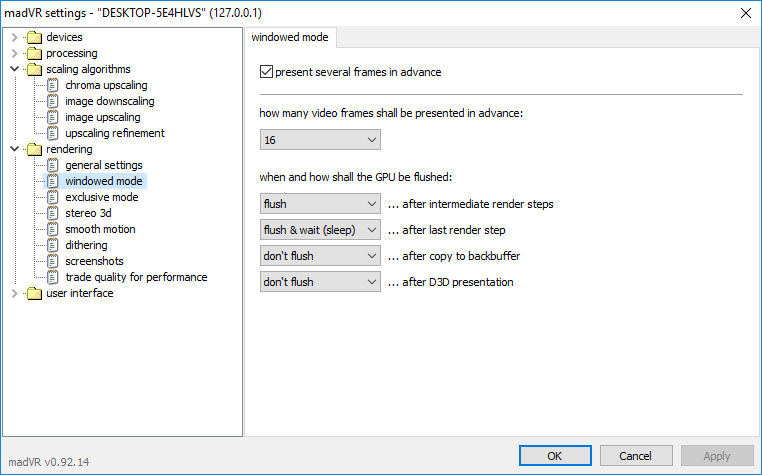Collapse the rendering tree node
Screen dimensions: 762x475
coord(15,149)
